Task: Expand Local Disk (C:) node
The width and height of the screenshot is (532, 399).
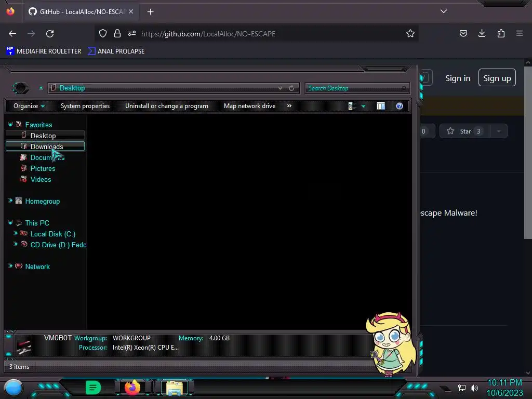Action: click(x=15, y=233)
